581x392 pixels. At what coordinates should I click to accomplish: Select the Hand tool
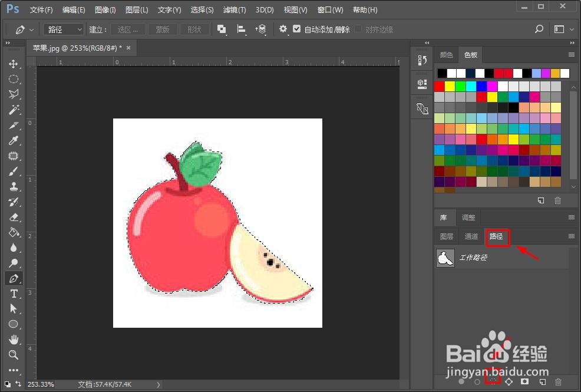[14, 340]
